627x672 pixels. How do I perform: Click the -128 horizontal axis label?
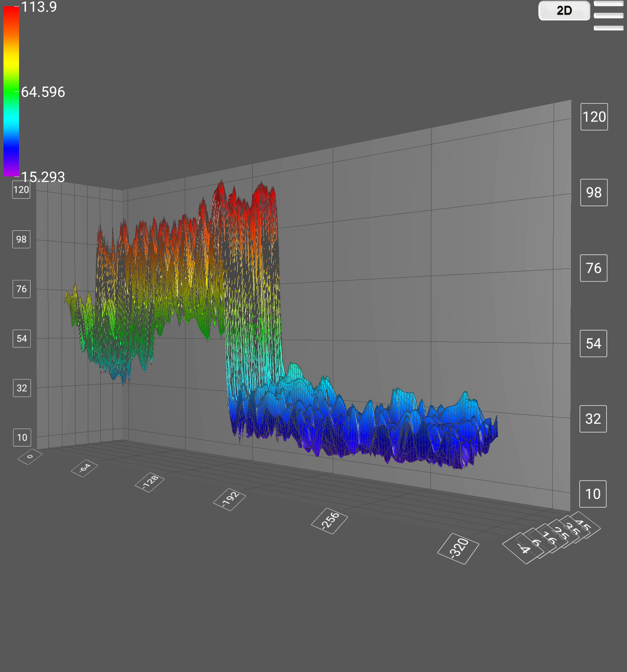150,482
